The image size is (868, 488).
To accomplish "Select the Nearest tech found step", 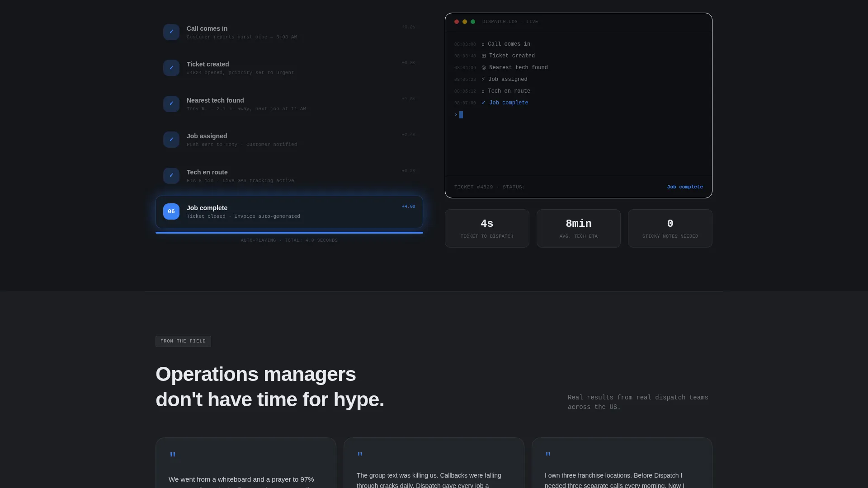I will coord(289,104).
